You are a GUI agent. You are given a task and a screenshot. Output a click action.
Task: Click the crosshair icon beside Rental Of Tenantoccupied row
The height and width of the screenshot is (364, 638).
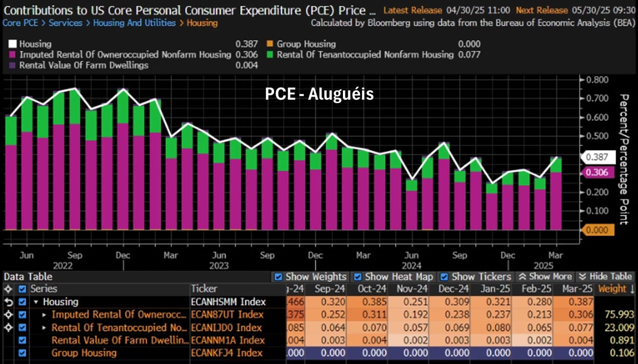[7, 327]
